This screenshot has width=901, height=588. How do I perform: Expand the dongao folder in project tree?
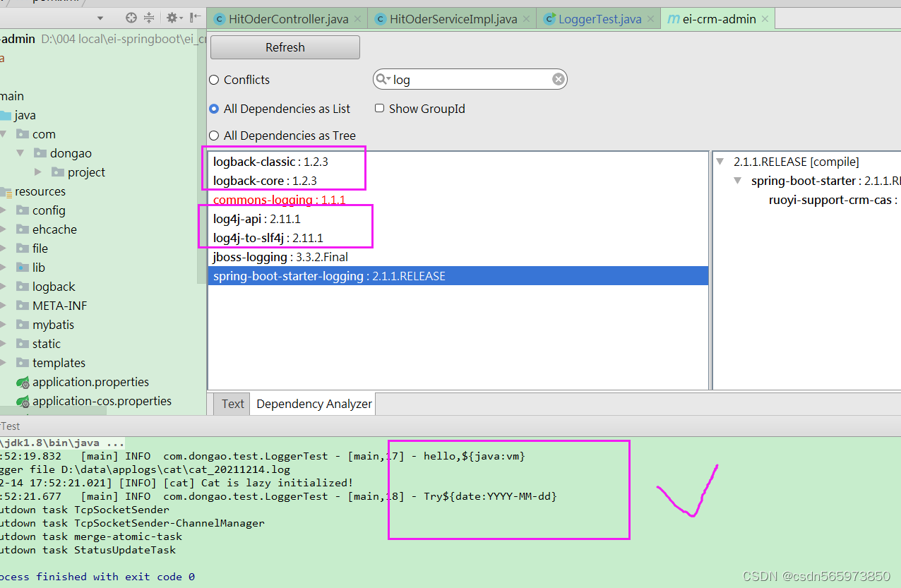click(x=20, y=152)
